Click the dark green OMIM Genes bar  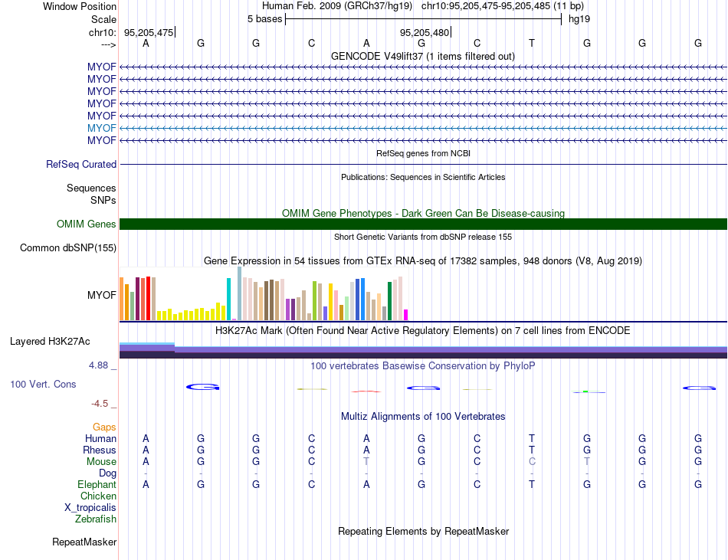coord(423,224)
